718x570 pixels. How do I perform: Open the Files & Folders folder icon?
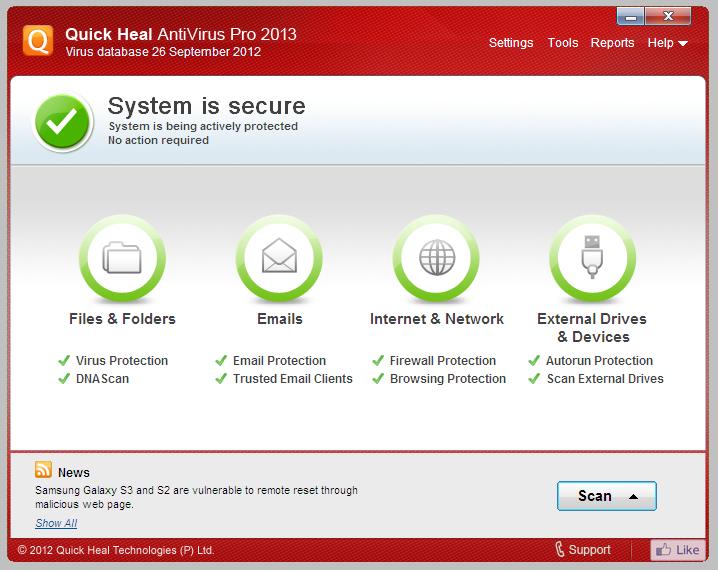tap(122, 257)
